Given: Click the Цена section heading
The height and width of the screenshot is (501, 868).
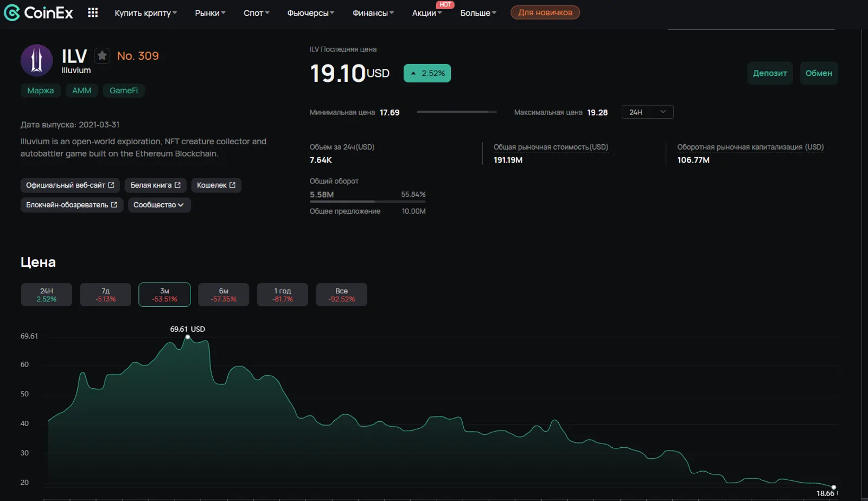Looking at the screenshot, I should coord(38,262).
